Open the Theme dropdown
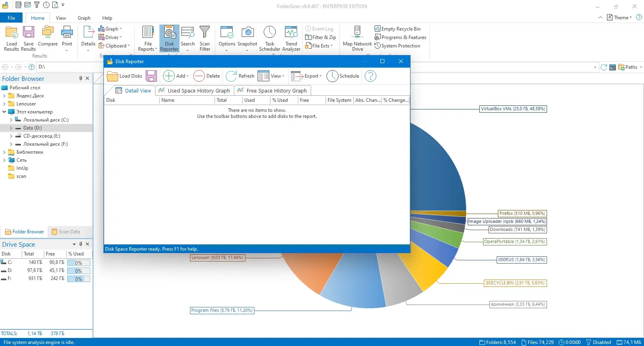The image size is (644, 346). tap(619, 17)
